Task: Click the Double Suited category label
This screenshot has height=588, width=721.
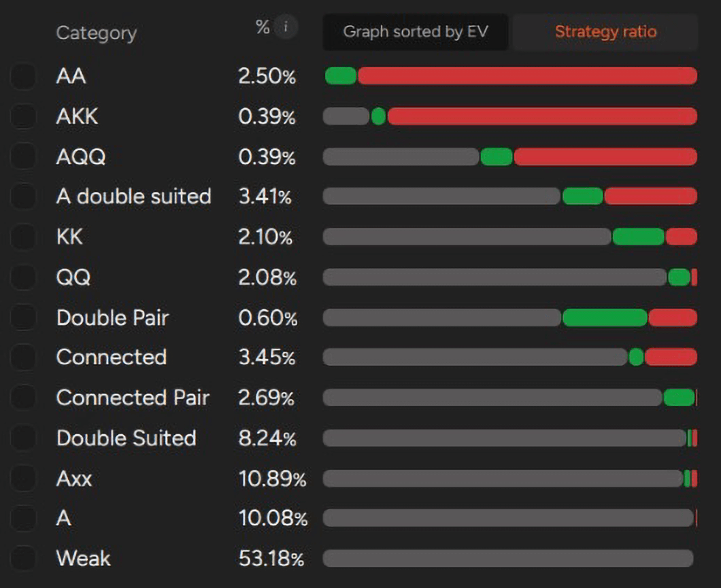Action: (x=126, y=438)
